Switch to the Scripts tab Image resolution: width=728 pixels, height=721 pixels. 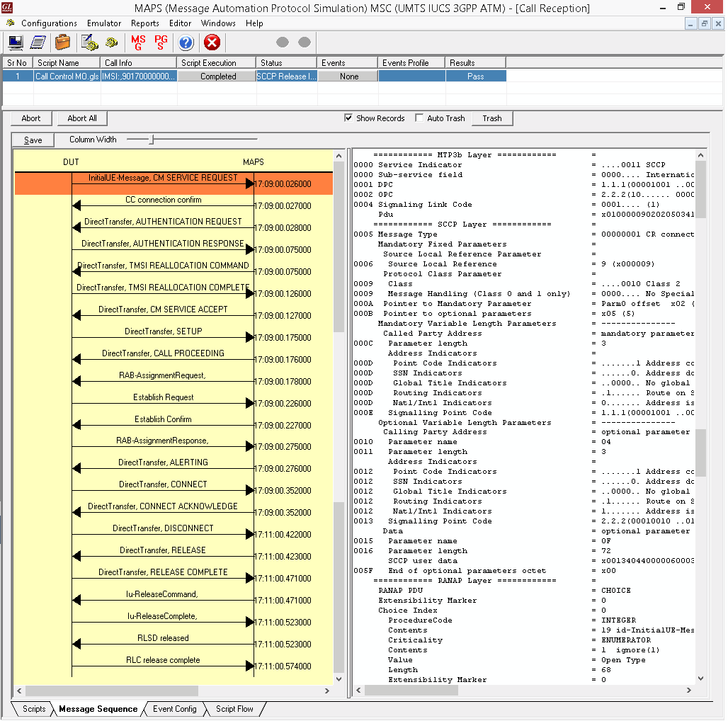(x=34, y=709)
